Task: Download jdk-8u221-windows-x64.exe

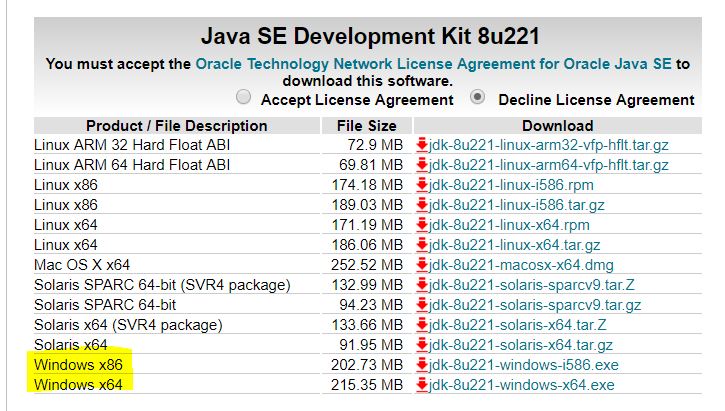Action: (522, 385)
